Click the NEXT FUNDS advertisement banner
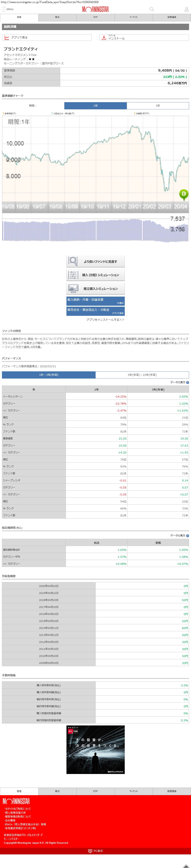The width and height of the screenshot is (191, 868). click(x=95, y=749)
